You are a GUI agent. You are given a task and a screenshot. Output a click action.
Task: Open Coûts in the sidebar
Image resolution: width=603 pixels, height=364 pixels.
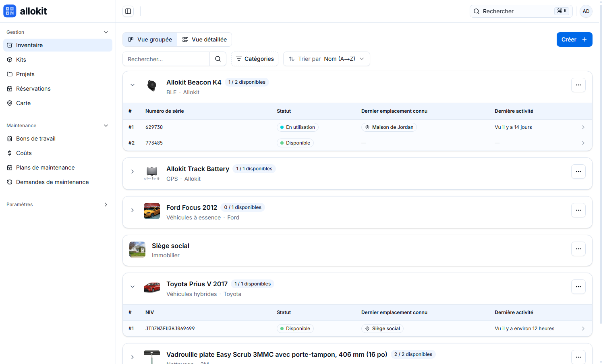[x=58, y=153]
